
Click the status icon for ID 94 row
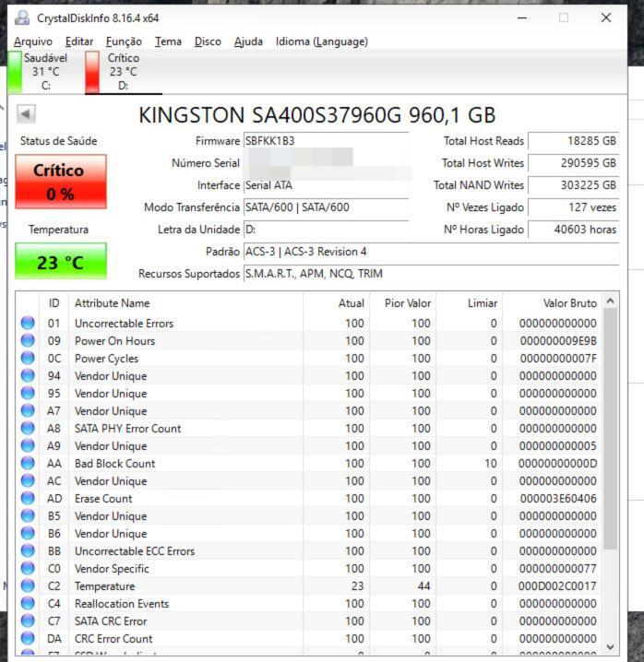tap(28, 375)
